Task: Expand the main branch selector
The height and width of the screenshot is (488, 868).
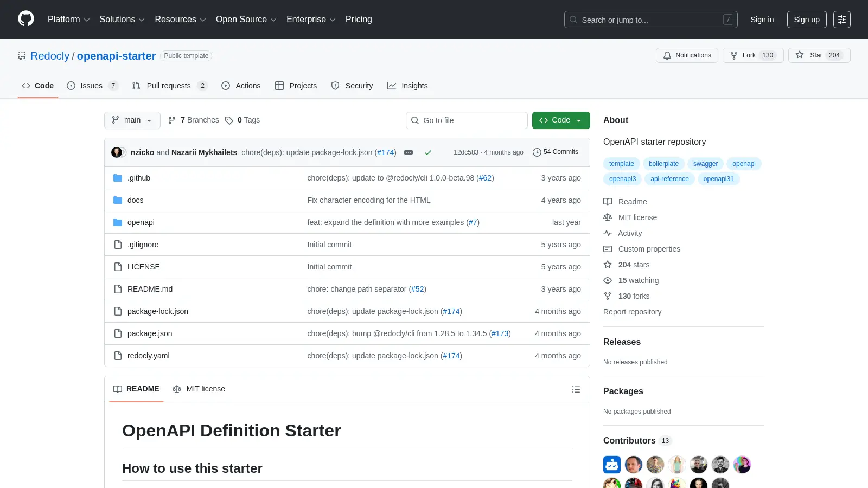Action: [132, 120]
